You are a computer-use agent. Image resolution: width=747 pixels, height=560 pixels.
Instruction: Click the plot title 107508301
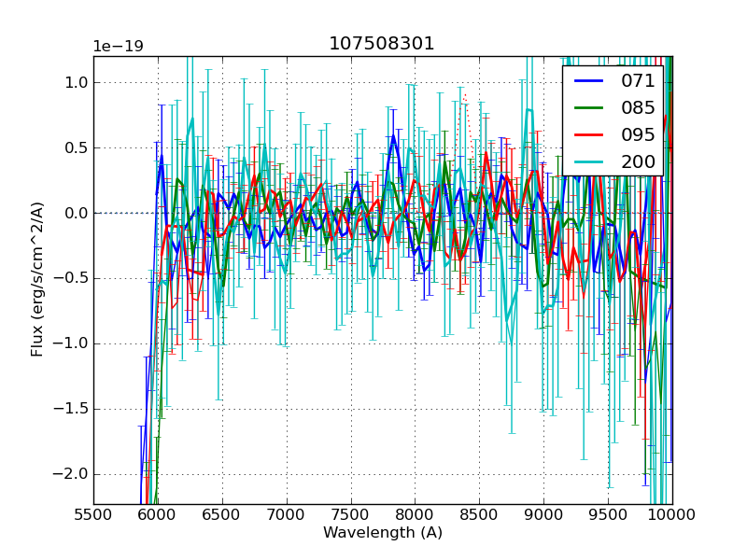(382, 44)
